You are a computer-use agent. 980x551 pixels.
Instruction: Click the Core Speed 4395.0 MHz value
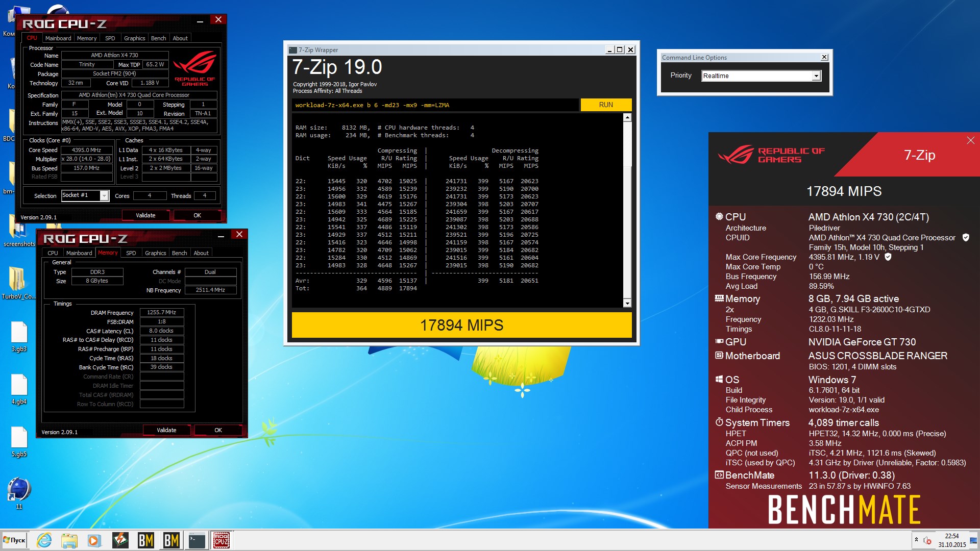pos(86,150)
